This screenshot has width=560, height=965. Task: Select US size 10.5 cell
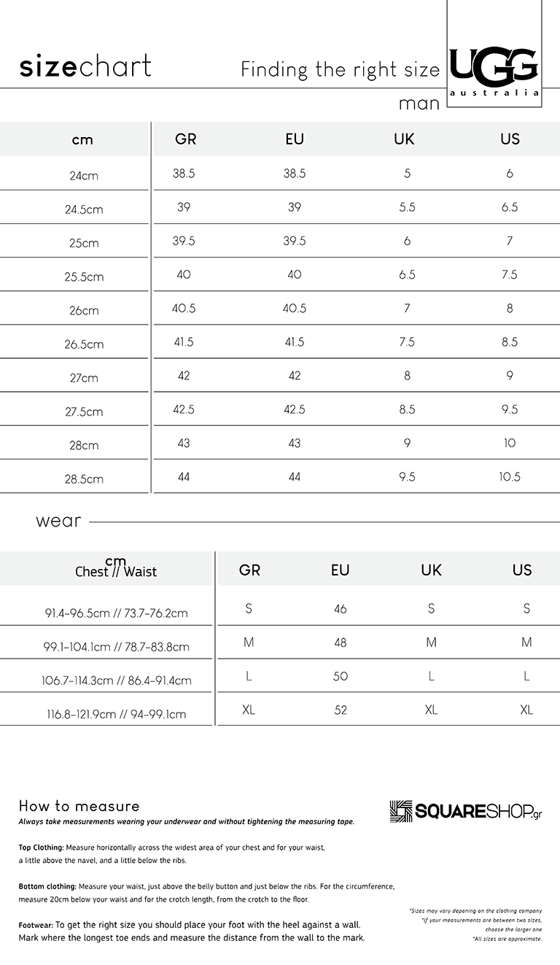click(x=510, y=476)
